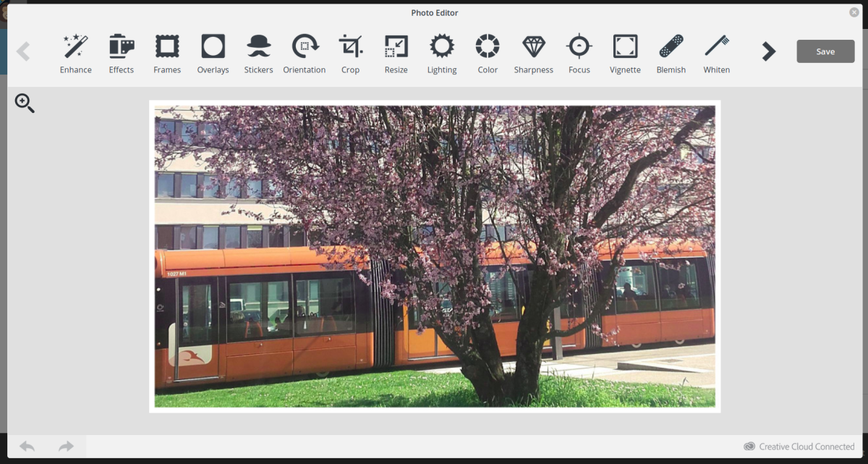The image size is (868, 464).
Task: Click the Photo Editor title text
Action: (435, 13)
